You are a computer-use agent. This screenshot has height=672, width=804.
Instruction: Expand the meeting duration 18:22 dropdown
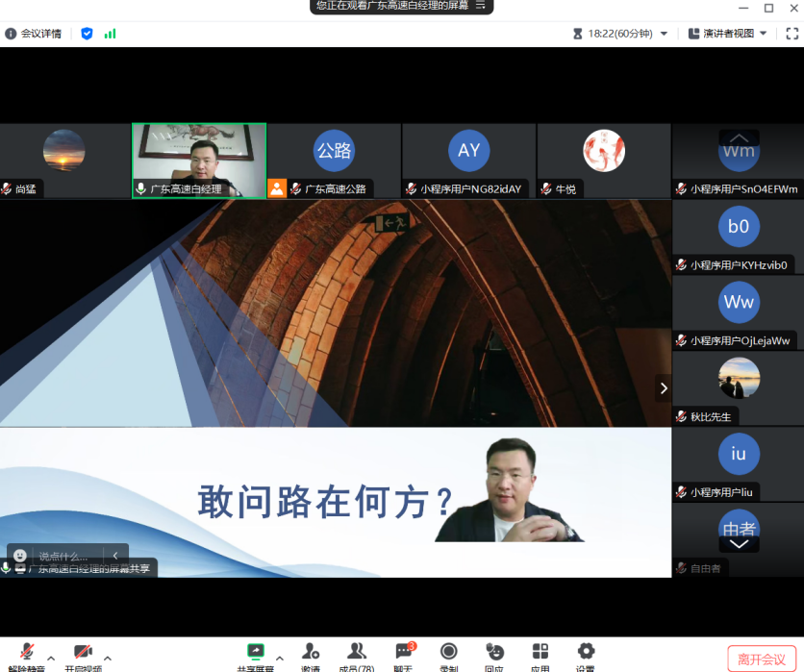pos(663,32)
